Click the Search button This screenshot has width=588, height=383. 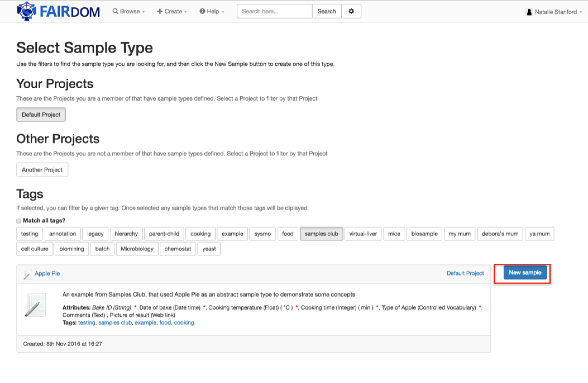coord(326,11)
